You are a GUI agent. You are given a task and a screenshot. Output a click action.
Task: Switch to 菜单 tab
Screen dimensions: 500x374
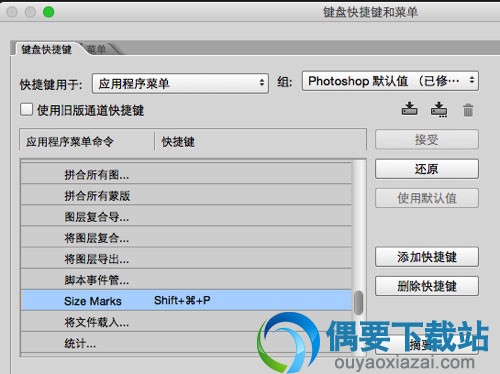(x=97, y=50)
